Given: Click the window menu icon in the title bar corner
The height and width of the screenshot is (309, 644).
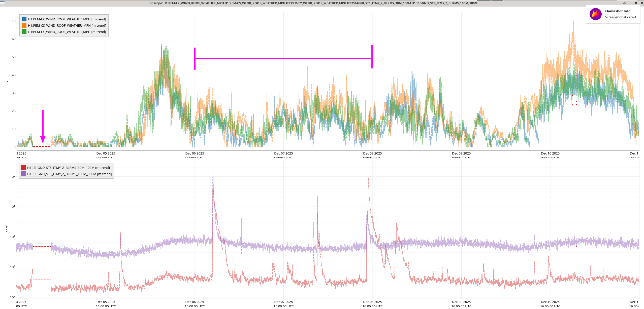Looking at the screenshot, I should 2,3.
